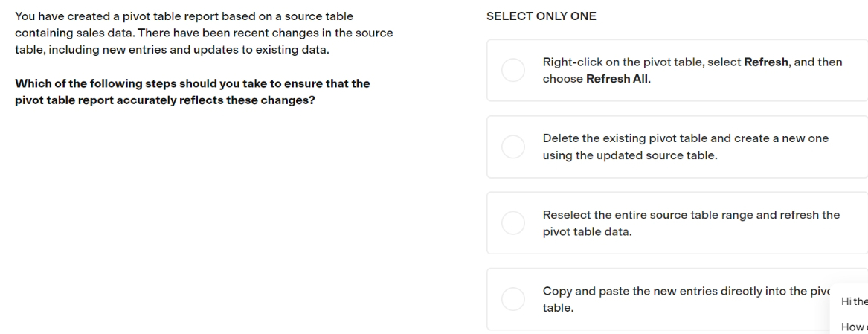
Task: Pick the radio circle beside 'Copy and paste the new entries'
Action: point(513,299)
